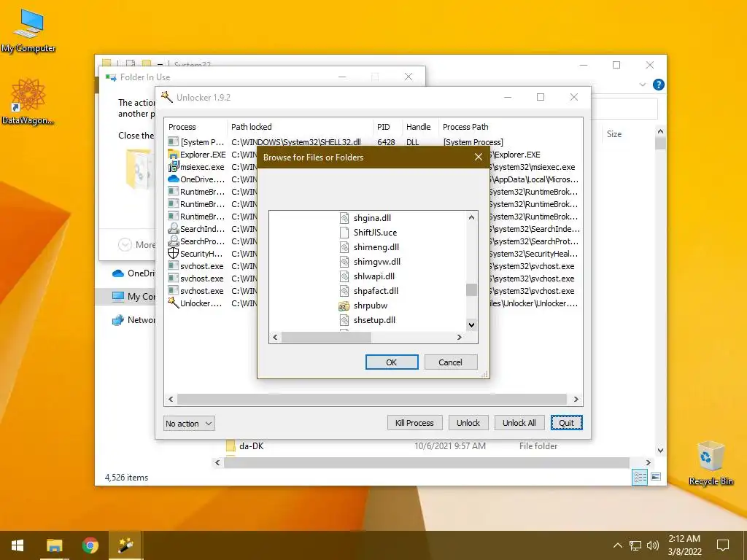Click Kill Process button
This screenshot has width=747, height=560.
(414, 423)
